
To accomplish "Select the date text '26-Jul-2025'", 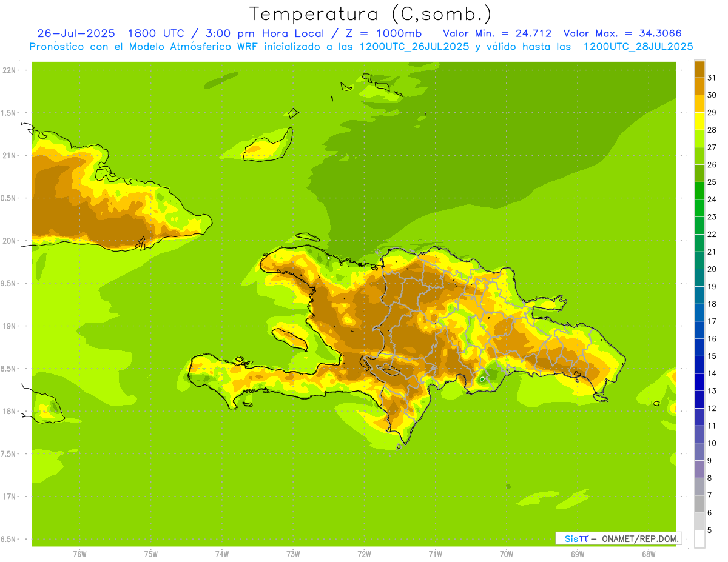I will [76, 33].
